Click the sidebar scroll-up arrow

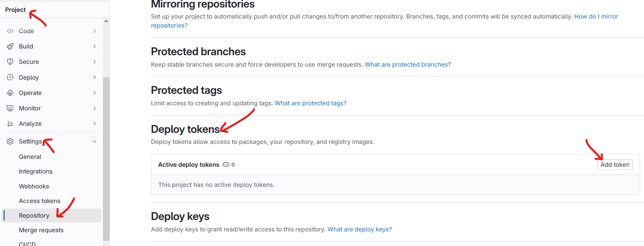pos(106,21)
